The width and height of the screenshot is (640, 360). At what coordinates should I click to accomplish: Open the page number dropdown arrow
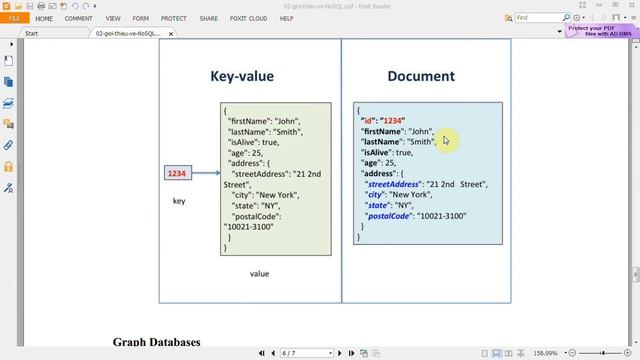330,353
